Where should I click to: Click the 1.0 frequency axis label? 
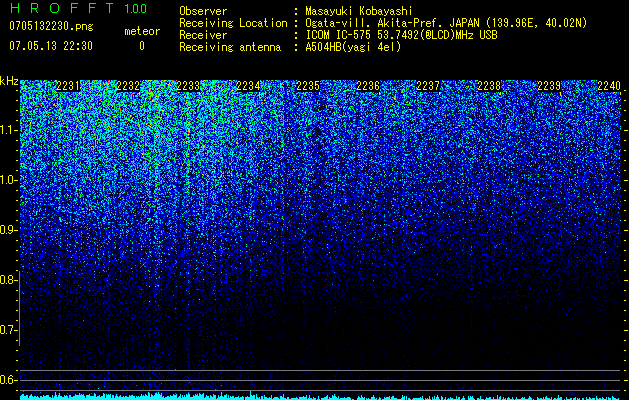[x=8, y=180]
